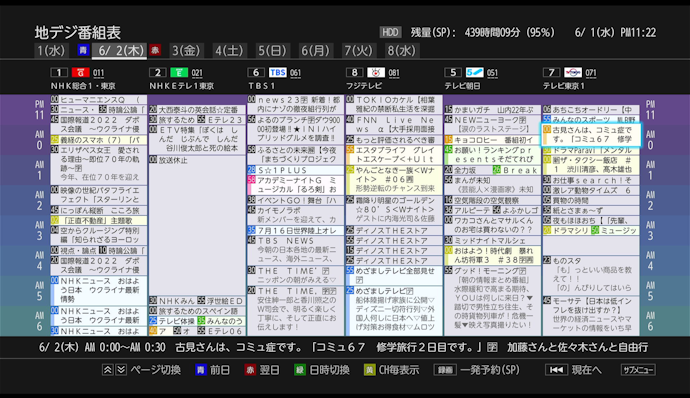Screen dimensions: 690x398
Task: Click the page-up double arrow icon
Action: [x=107, y=370]
